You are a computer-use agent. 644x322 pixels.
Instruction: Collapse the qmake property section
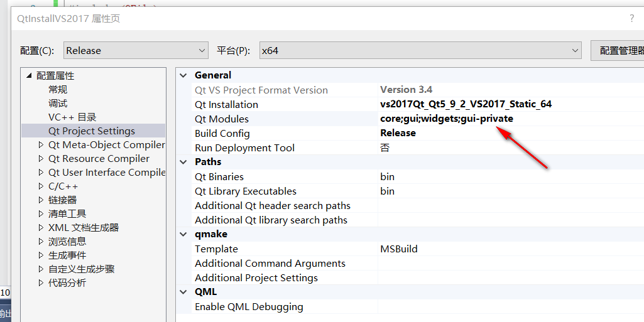pos(183,234)
